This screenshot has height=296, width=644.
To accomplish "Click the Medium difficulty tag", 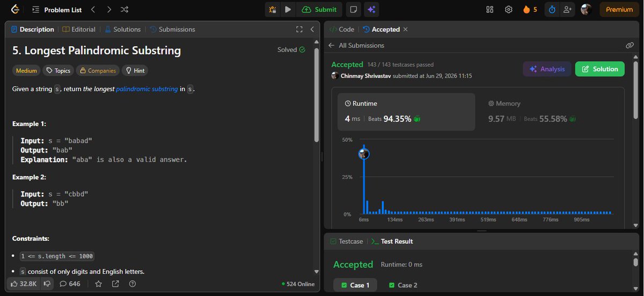I will click(26, 70).
